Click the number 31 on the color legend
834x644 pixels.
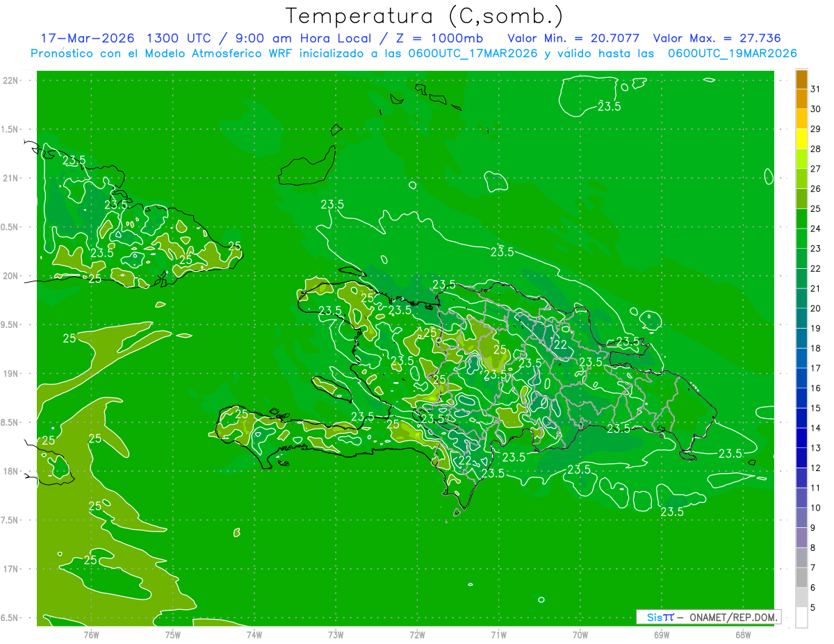coord(816,89)
